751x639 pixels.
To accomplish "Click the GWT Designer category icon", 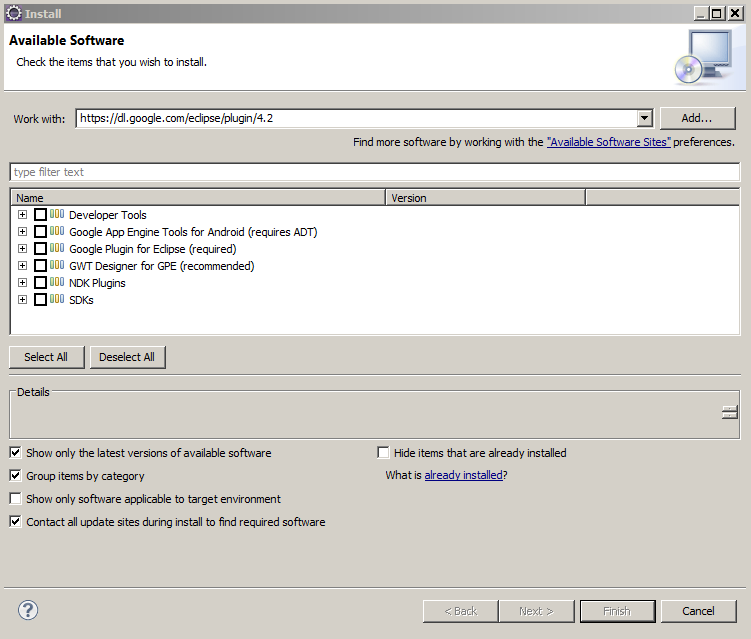I will (57, 265).
